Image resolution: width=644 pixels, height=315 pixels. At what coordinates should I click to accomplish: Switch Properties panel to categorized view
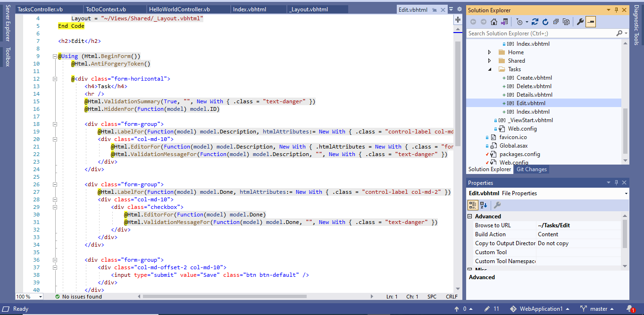pos(472,205)
